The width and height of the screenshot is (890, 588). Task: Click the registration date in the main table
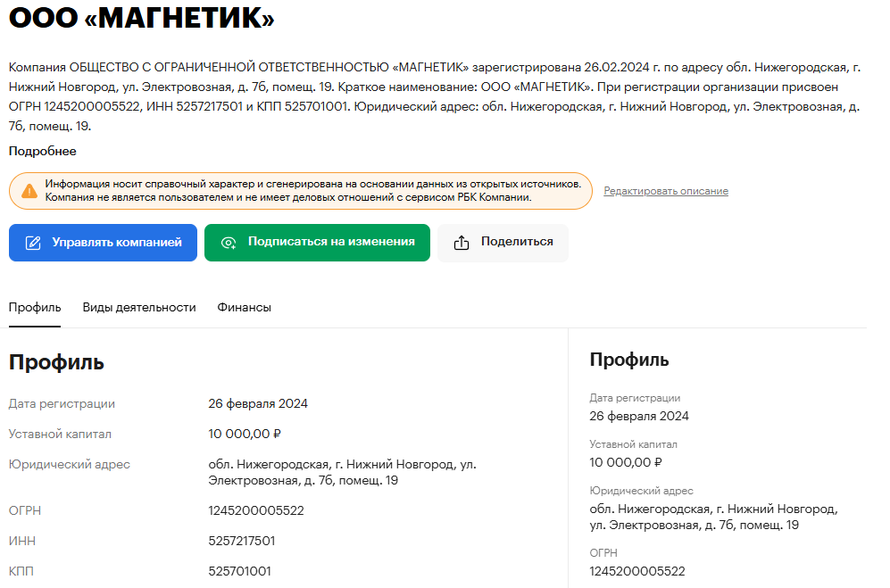(258, 403)
